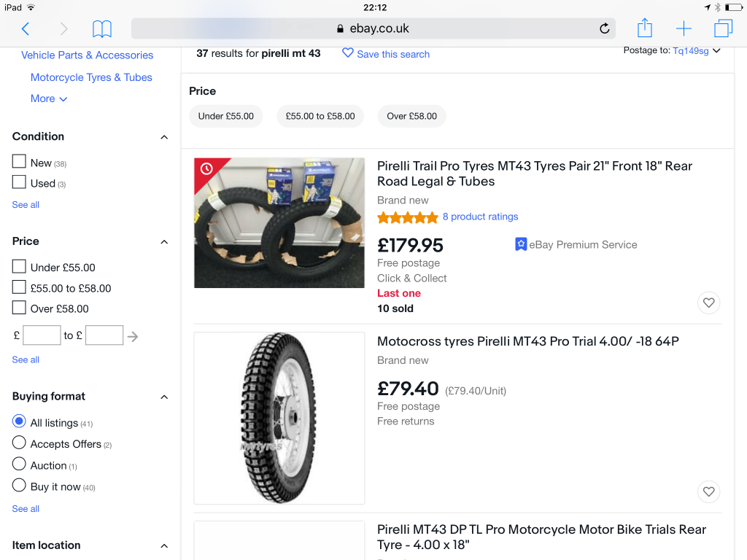Click Save this search link
Screen dimensions: 747x560
(386, 54)
